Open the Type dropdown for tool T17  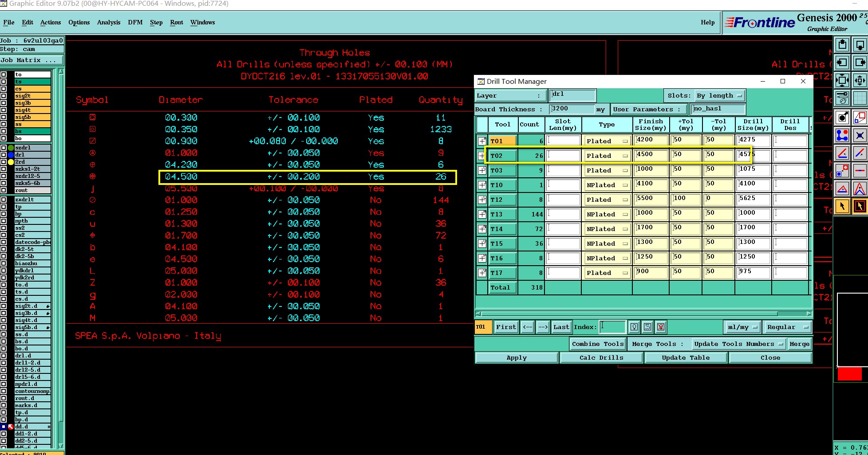pos(607,273)
